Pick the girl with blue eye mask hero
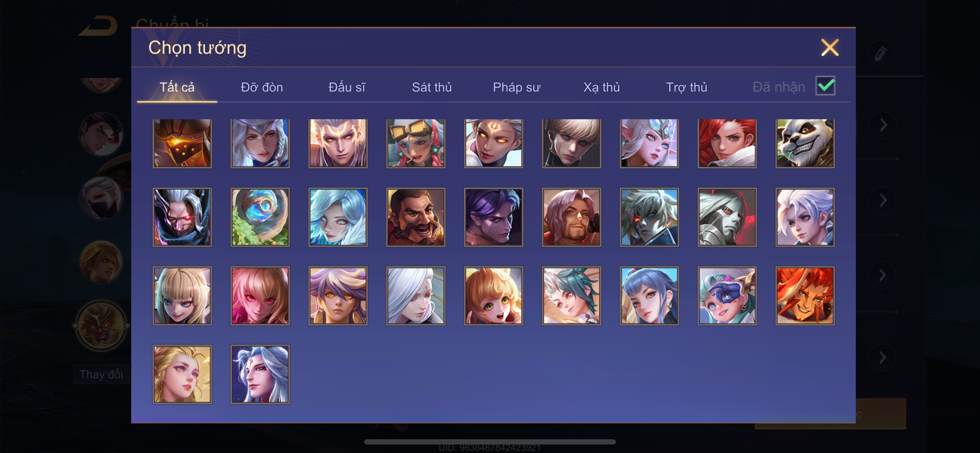The image size is (980, 453). coord(727,296)
